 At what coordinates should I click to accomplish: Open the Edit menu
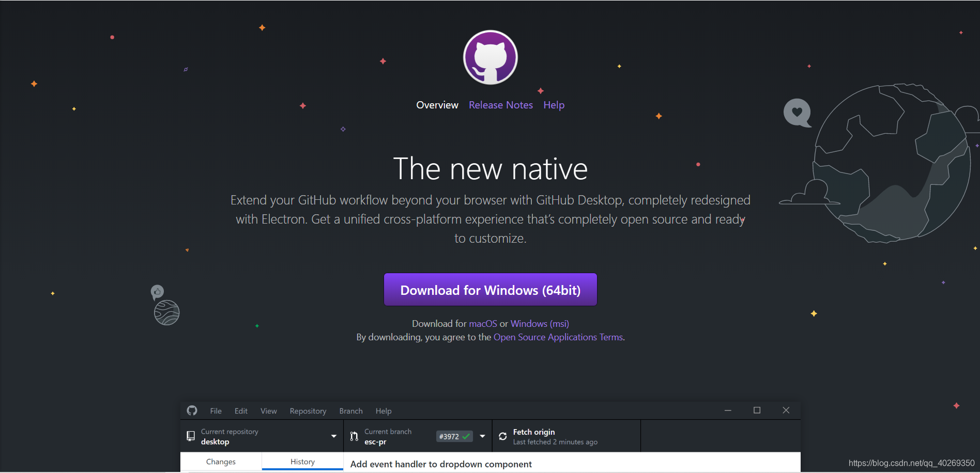(241, 411)
